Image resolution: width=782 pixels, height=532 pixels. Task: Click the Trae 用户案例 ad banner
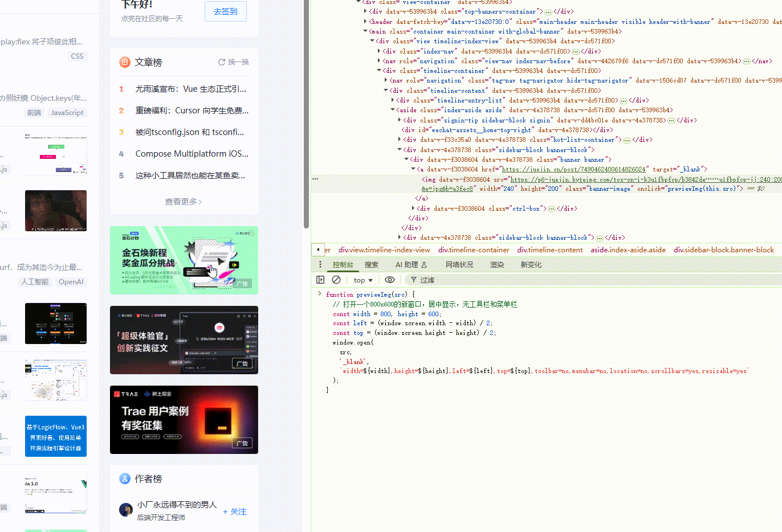pyautogui.click(x=184, y=420)
